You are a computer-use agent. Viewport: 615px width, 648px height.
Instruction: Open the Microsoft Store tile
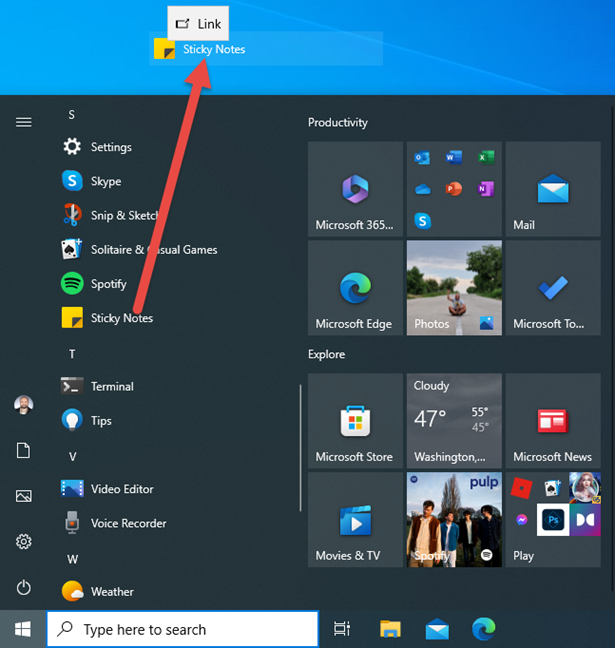click(355, 421)
